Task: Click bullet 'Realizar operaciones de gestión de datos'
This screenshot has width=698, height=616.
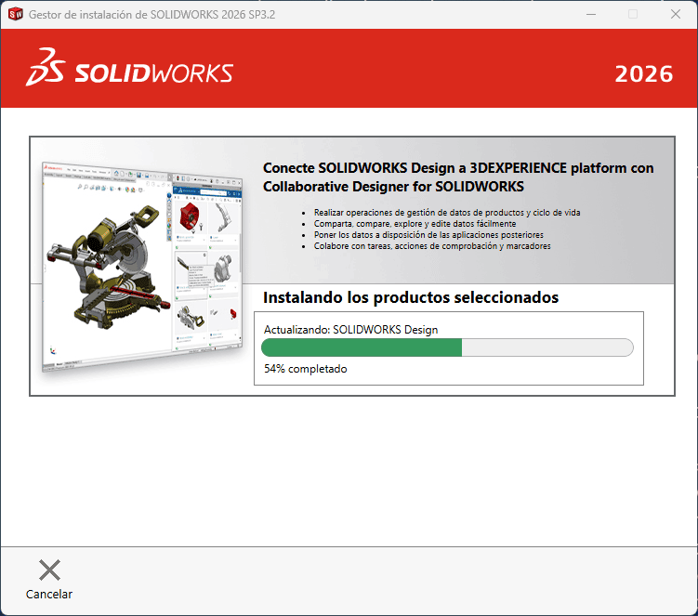Action: (447, 213)
